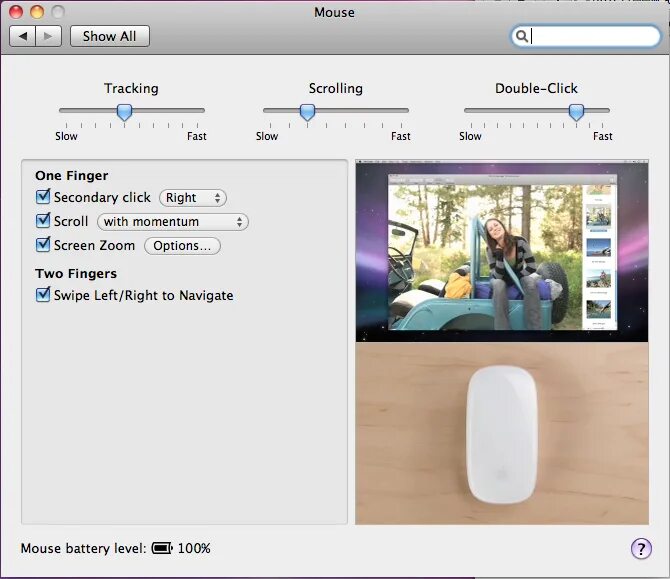Screen dimensions: 670x579
Task: Click the 'Two Fingers' heading
Action: (x=76, y=273)
